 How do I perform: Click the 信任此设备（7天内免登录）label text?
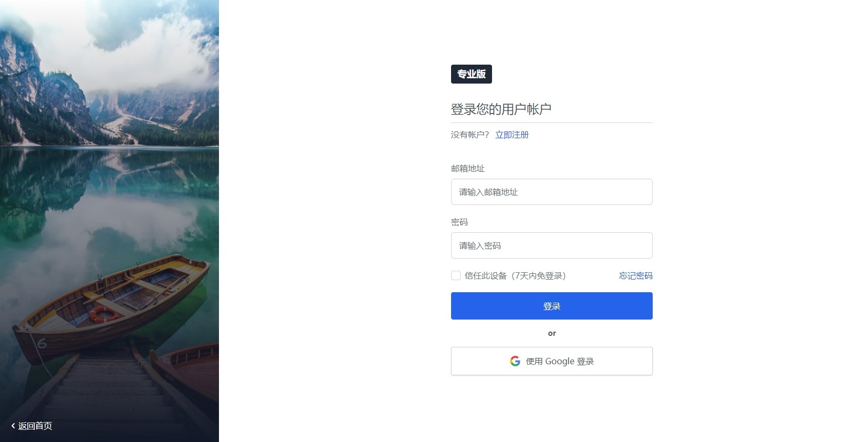point(515,275)
